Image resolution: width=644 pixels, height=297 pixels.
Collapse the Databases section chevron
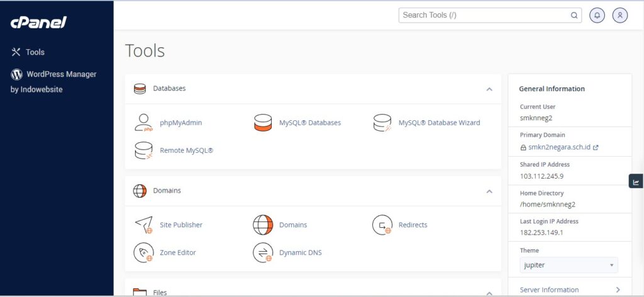(489, 89)
